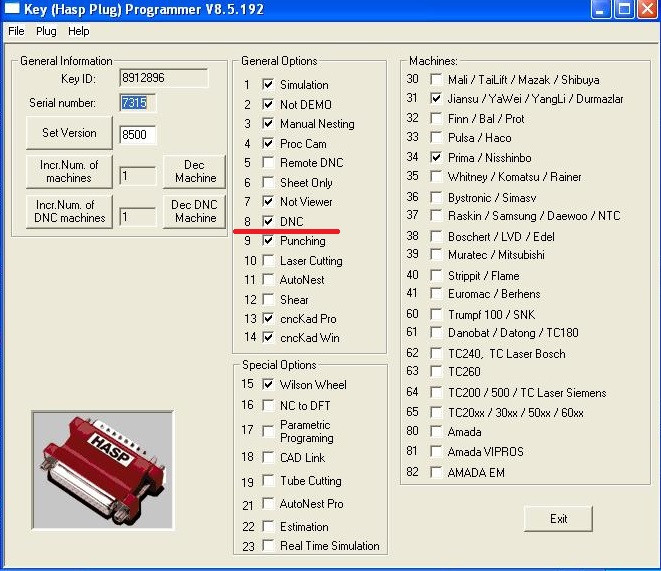Image resolution: width=661 pixels, height=571 pixels.
Task: Uncheck the Punching option
Action: (268, 241)
